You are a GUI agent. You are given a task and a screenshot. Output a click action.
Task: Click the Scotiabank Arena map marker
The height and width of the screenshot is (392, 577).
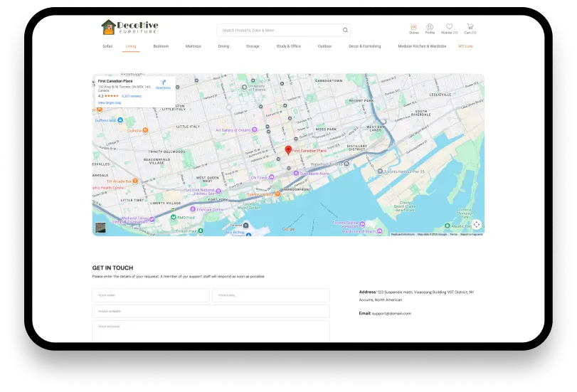point(296,173)
